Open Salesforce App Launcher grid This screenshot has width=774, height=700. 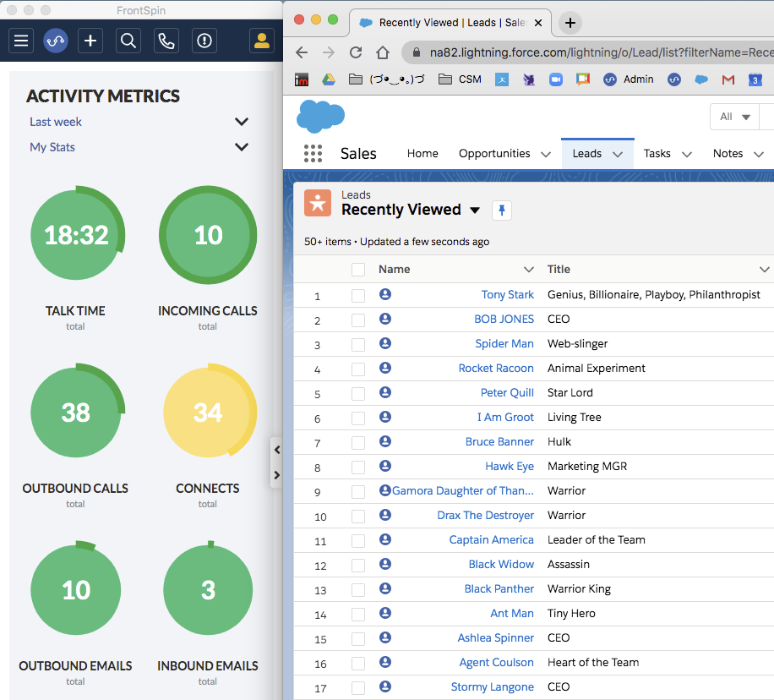coord(313,154)
